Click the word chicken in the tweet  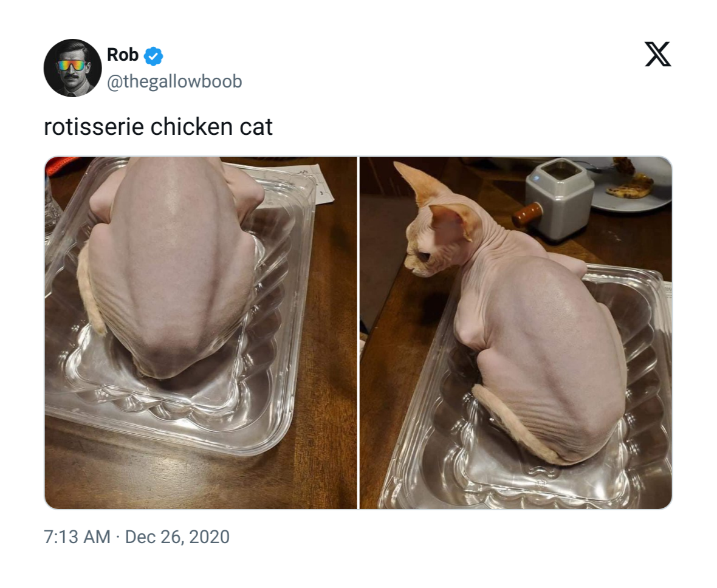click(x=191, y=127)
